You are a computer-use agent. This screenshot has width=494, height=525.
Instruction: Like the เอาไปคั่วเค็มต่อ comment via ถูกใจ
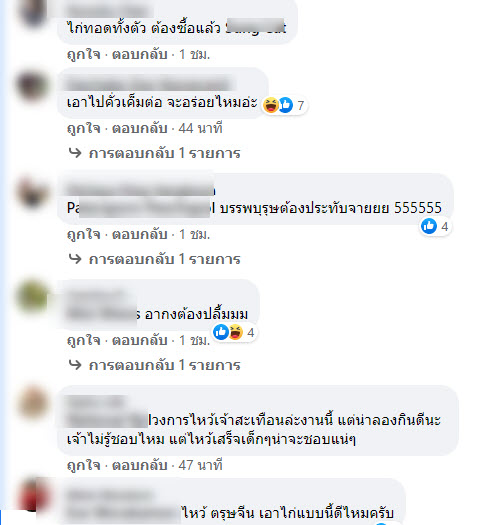click(84, 128)
